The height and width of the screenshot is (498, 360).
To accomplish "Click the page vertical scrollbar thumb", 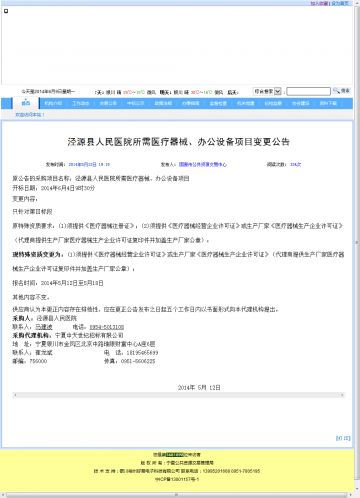I will [357, 243].
